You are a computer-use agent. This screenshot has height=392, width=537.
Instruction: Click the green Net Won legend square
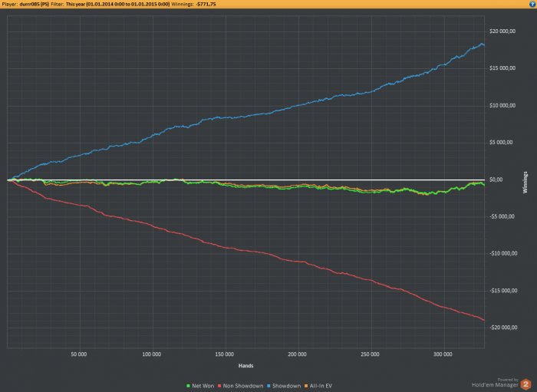188,386
